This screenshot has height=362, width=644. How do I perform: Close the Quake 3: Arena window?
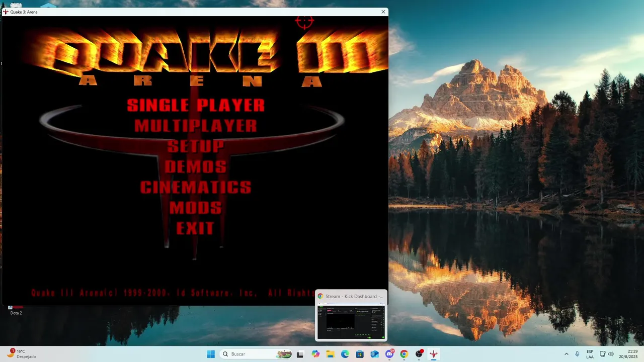point(383,12)
